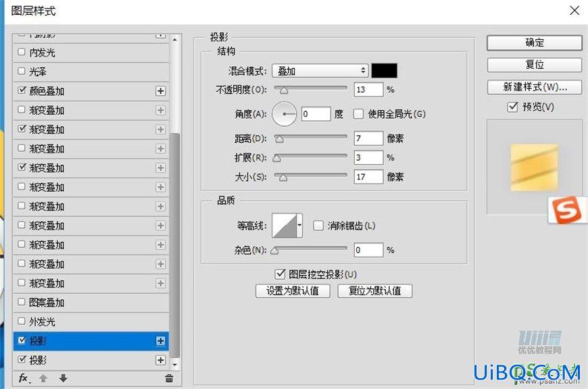Click the 杂色 value field showing 0
The width and height of the screenshot is (588, 389).
tap(368, 250)
